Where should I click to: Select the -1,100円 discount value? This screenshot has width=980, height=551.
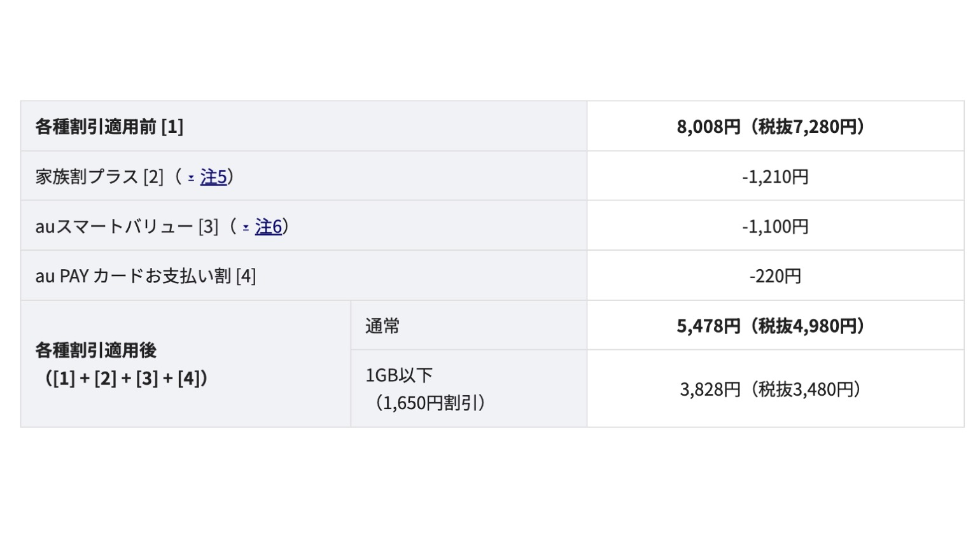coord(774,227)
